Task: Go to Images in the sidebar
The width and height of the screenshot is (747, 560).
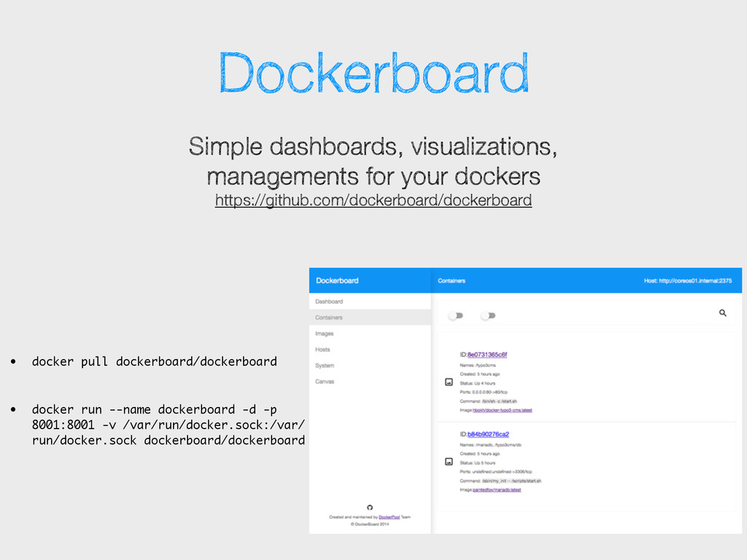Action: [370, 333]
